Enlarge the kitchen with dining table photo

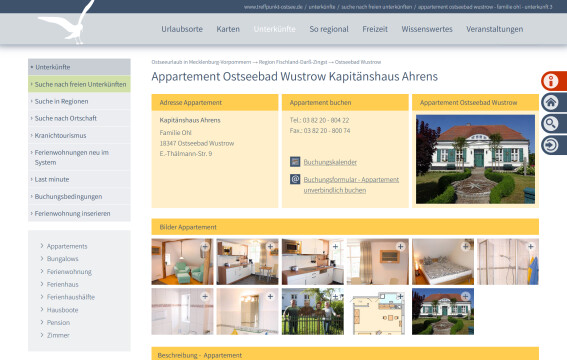pyautogui.click(x=247, y=261)
